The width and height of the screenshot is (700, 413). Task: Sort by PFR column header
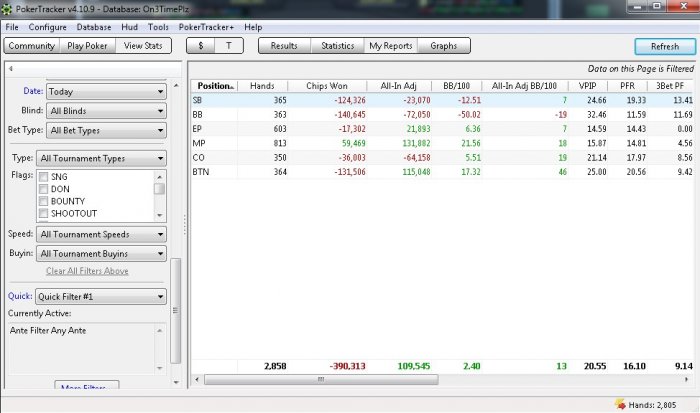[x=627, y=86]
